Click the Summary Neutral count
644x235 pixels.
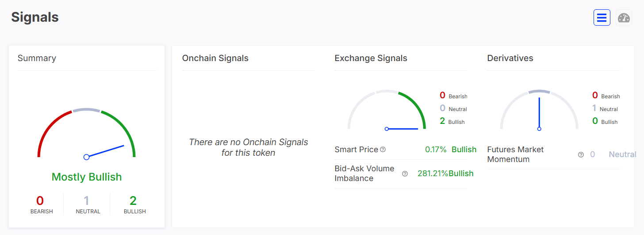click(87, 201)
